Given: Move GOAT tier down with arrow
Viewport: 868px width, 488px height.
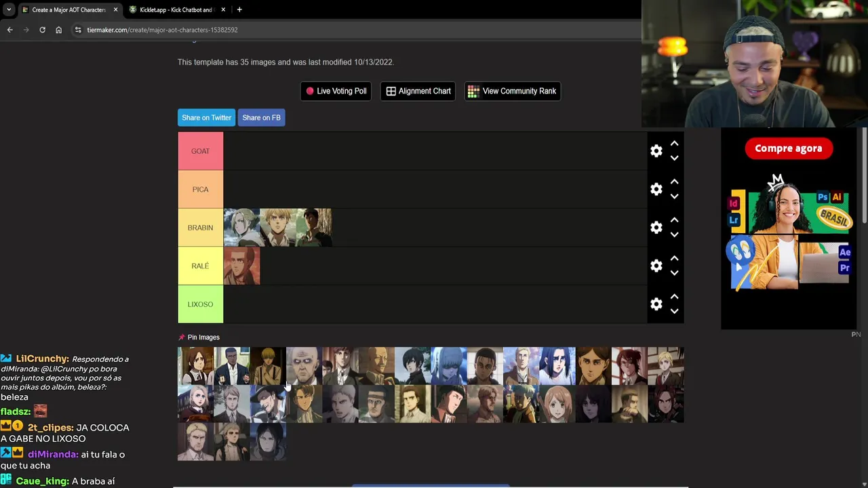Looking at the screenshot, I should point(674,158).
